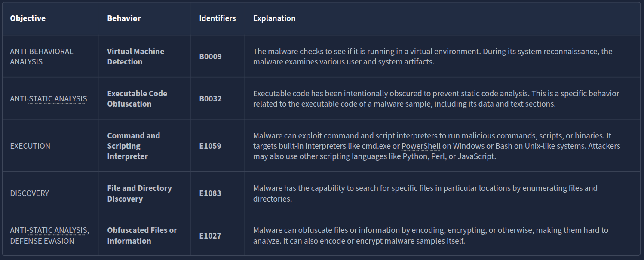Click the explanation text for Virtual Machine Detection
Viewport: 644px width, 260px height.
pyautogui.click(x=432, y=56)
